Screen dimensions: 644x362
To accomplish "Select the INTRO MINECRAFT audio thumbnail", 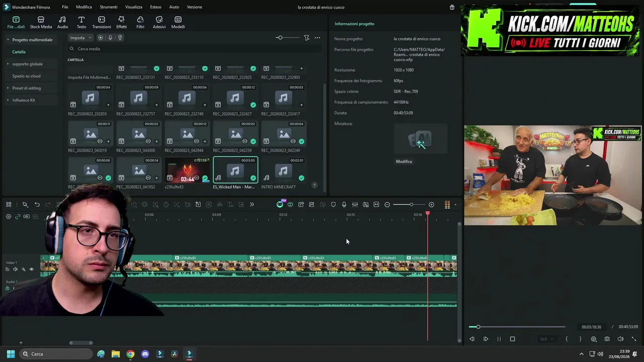I will point(284,170).
